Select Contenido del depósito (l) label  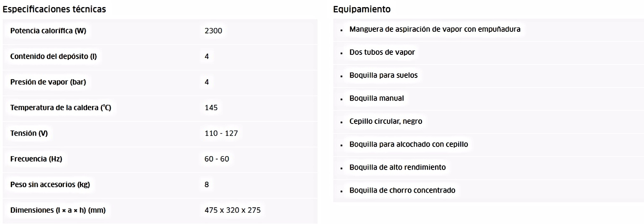click(x=53, y=57)
